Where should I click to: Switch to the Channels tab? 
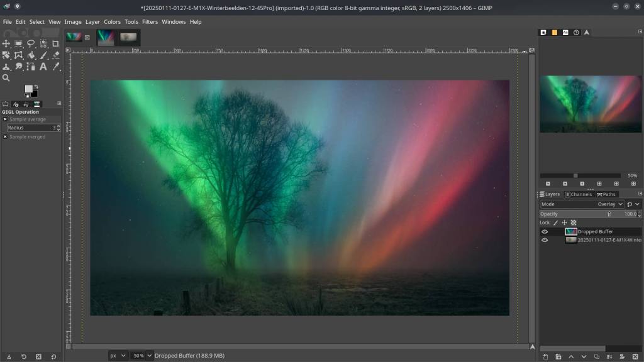coord(579,194)
